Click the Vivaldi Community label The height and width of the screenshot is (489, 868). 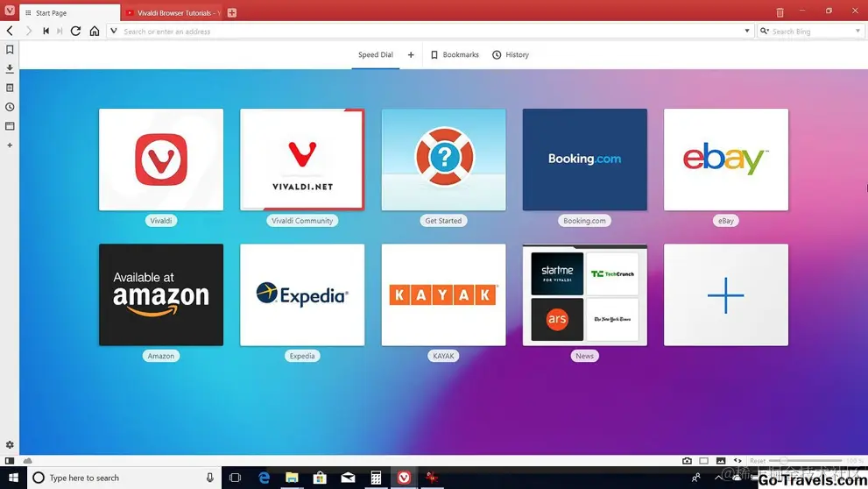pos(302,221)
